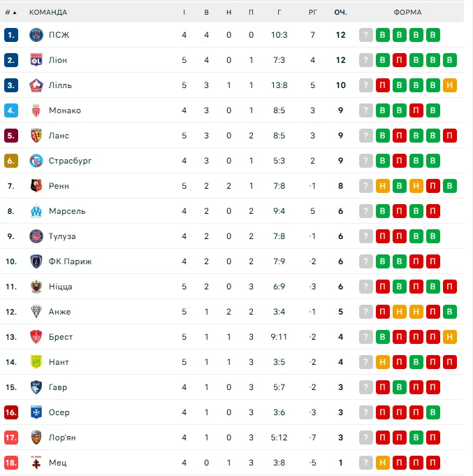Select the ФК Париж team name
The height and width of the screenshot is (476, 473).
[70, 261]
